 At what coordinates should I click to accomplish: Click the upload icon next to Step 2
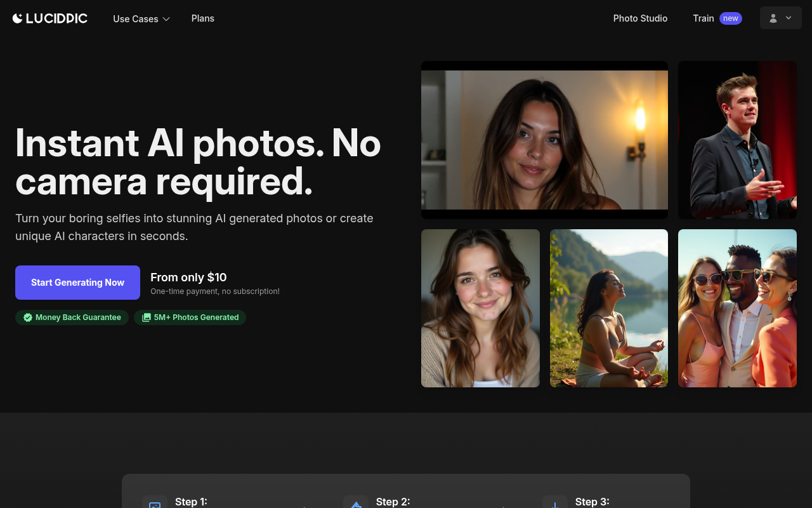356,504
